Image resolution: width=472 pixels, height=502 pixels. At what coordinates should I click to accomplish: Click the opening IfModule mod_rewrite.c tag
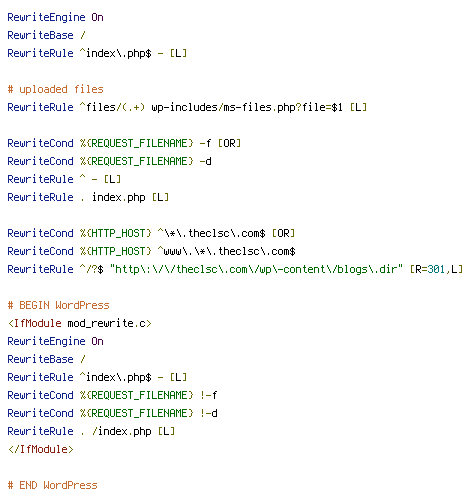tap(80, 323)
